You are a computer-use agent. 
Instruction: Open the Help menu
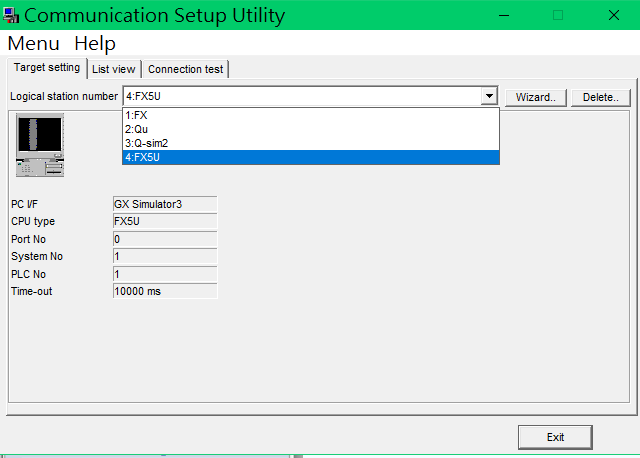click(x=95, y=43)
